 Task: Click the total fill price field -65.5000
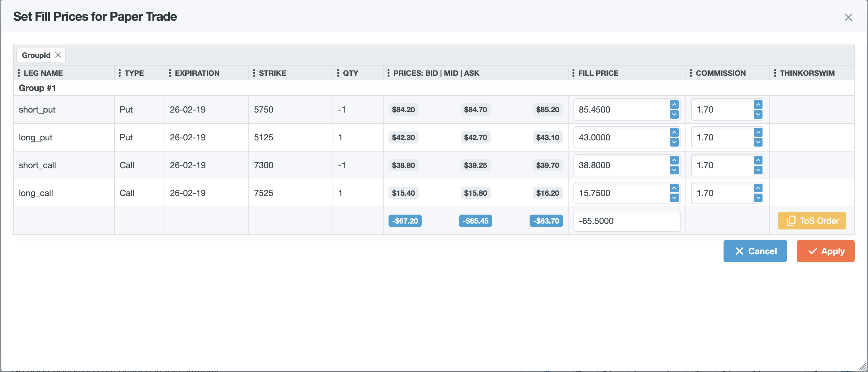(626, 221)
